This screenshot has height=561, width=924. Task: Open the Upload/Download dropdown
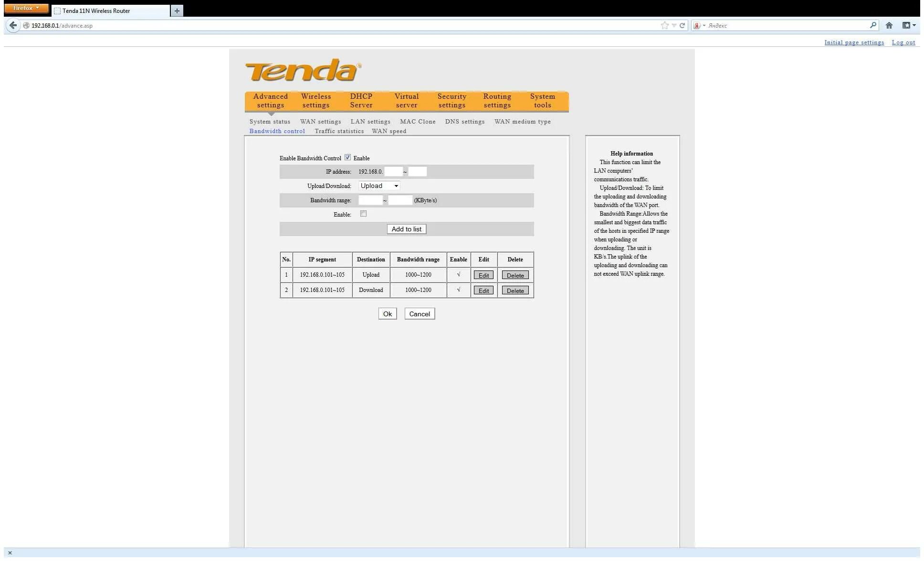click(379, 186)
